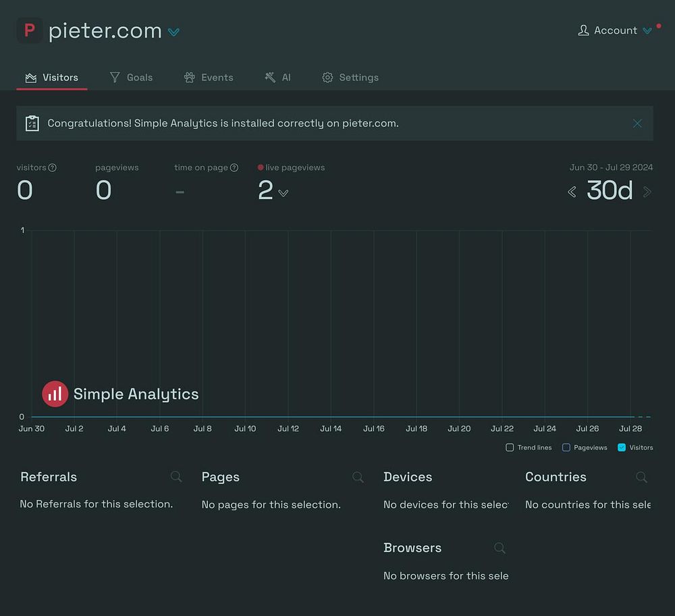Click the Countries heading
675x616 pixels.
[556, 477]
